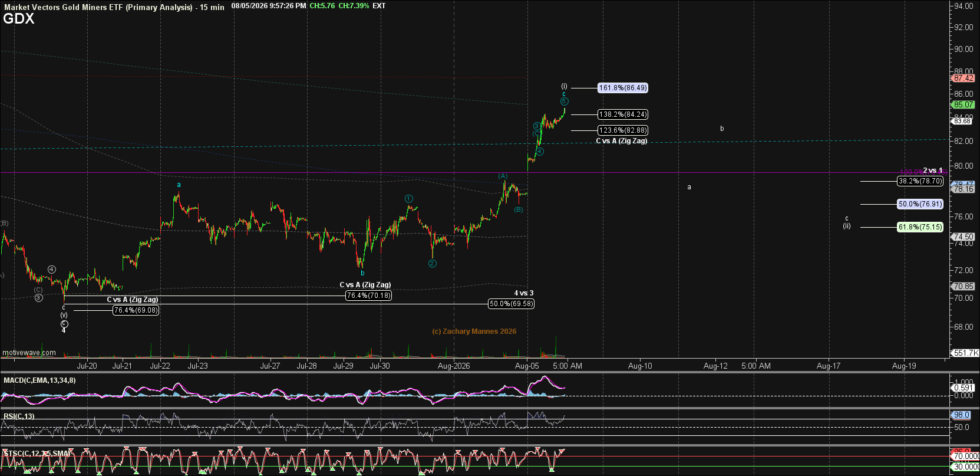Click the CH:7.39% percent change readout
This screenshot has height=476, width=980.
click(x=354, y=6)
